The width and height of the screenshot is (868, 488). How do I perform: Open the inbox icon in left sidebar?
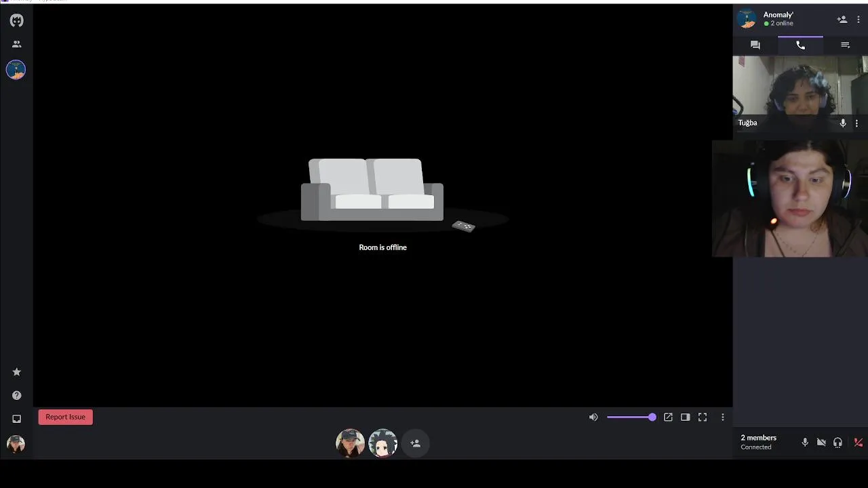(16, 419)
